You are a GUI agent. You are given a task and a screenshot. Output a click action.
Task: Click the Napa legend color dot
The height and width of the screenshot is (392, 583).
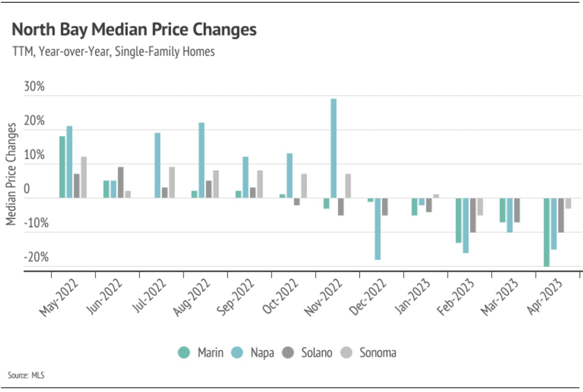[238, 352]
